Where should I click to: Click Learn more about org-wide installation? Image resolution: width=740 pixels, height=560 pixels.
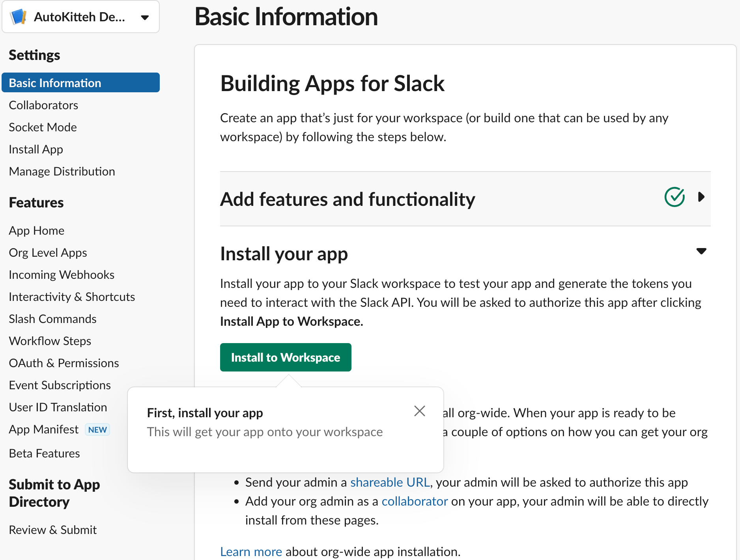pyautogui.click(x=251, y=552)
